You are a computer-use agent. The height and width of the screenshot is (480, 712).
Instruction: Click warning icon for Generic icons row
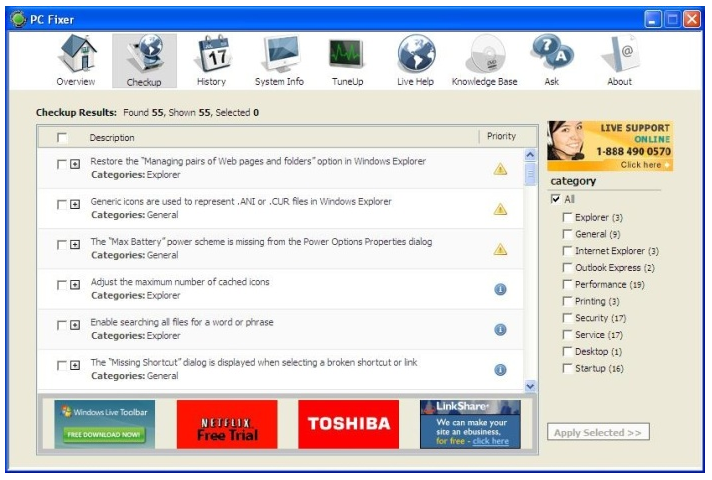tap(500, 209)
